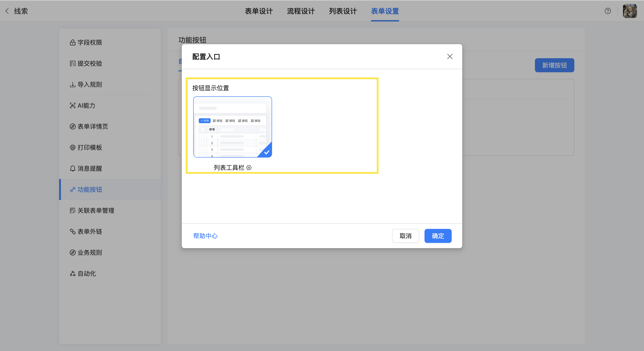Viewport: 644px width, 351px height.
Task: Click the 功能按钮 page heading
Action: coord(192,40)
